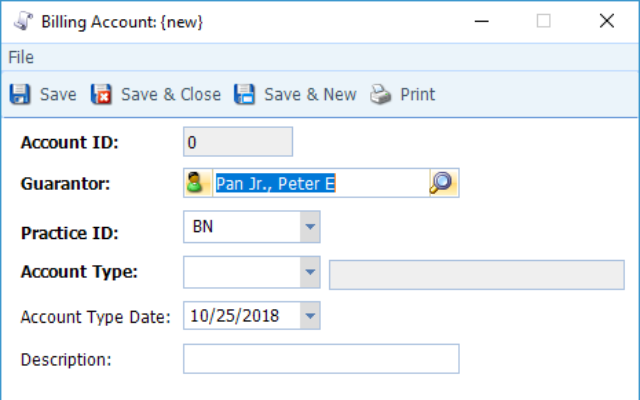The width and height of the screenshot is (640, 400).
Task: Click into the Description text box
Action: tap(321, 359)
